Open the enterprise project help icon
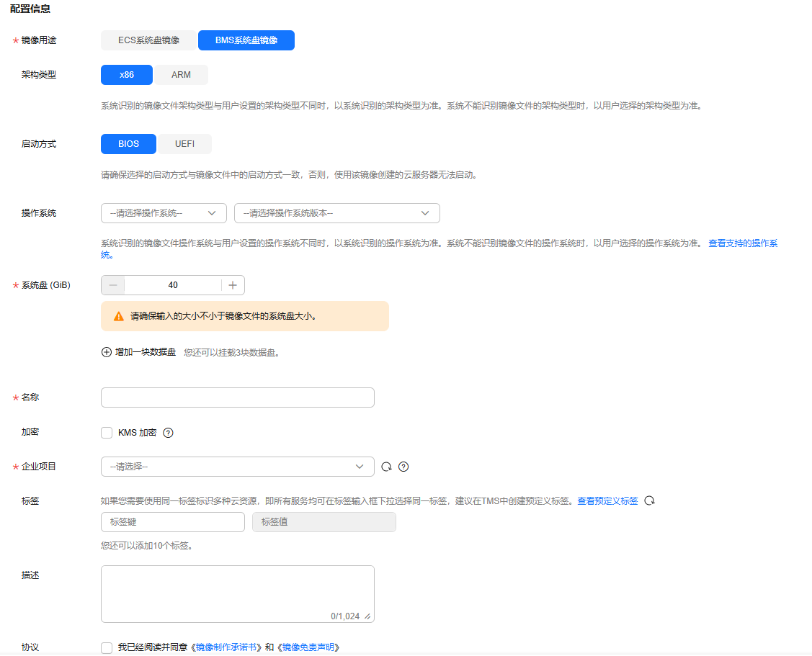The height and width of the screenshot is (656, 812). [403, 467]
